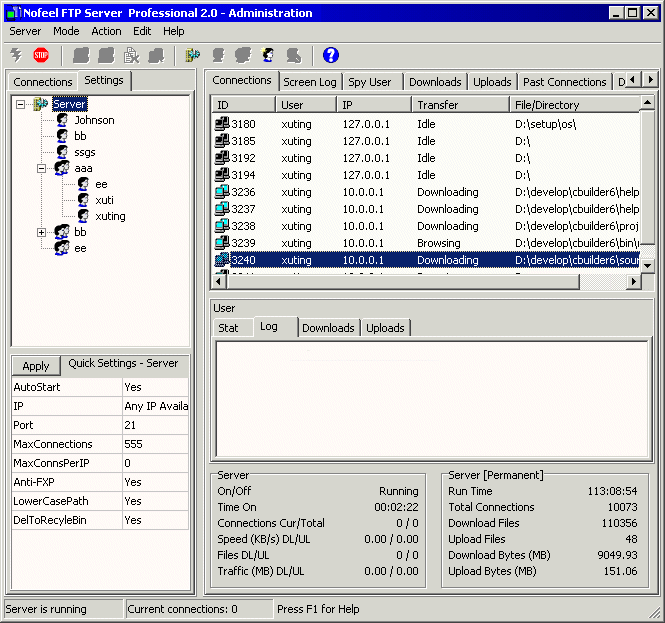Click the connections list scroll-up arrow
The height and width of the screenshot is (623, 665).
(x=647, y=103)
